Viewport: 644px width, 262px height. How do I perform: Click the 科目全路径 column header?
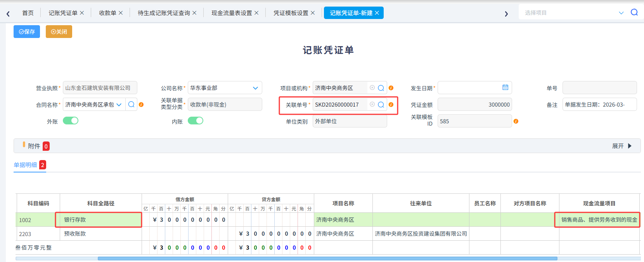(x=101, y=203)
